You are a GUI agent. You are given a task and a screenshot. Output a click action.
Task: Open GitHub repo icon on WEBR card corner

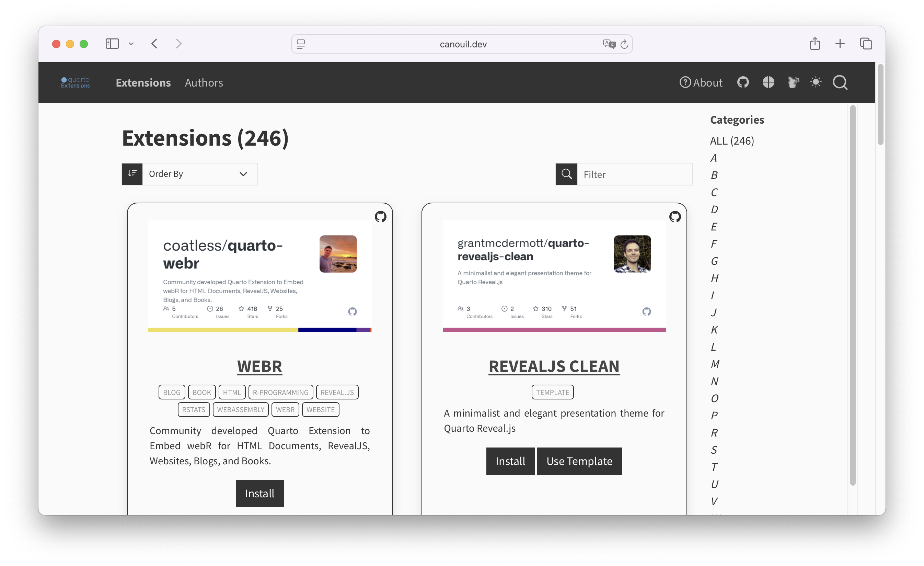pyautogui.click(x=381, y=217)
